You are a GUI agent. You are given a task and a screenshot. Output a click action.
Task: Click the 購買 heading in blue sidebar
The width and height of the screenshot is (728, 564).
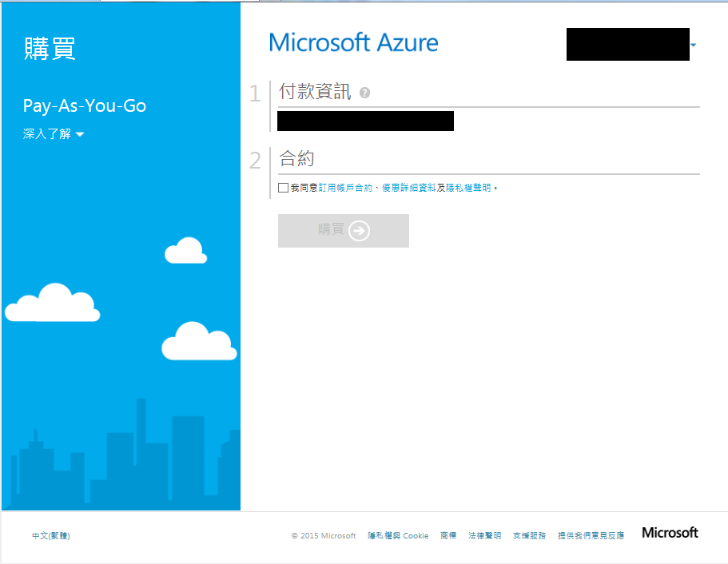tap(50, 49)
